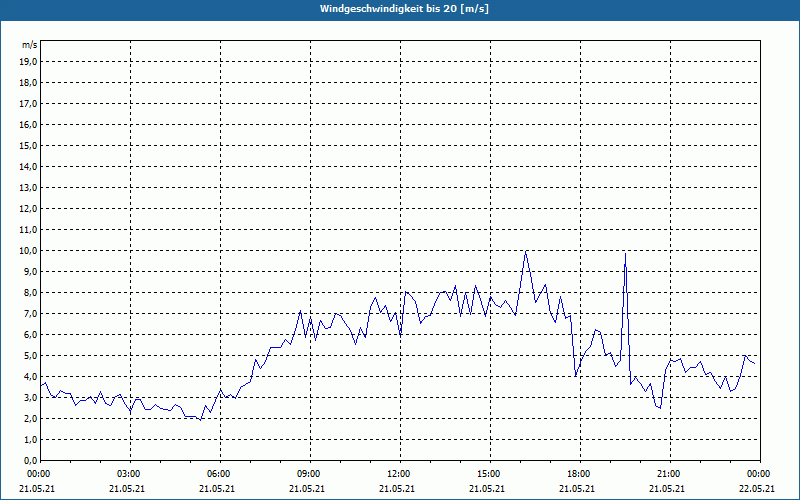800x500 pixels.
Task: Click the '17,0' y-axis label
Action: tap(29, 104)
